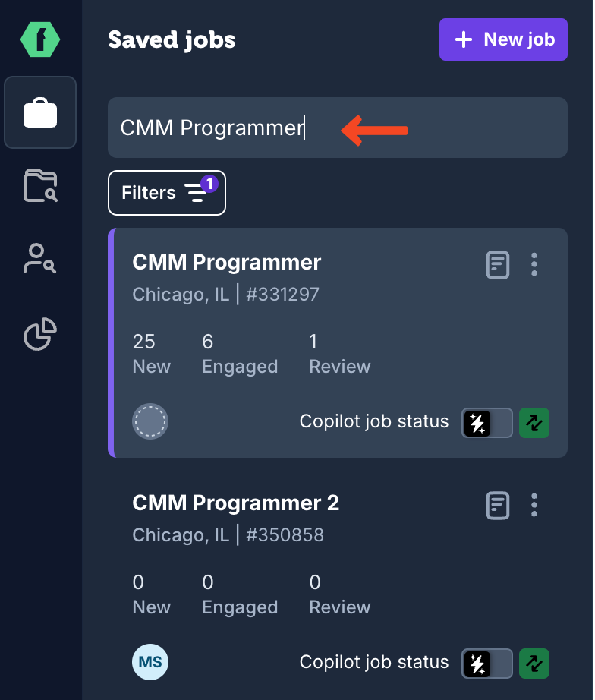The image size is (595, 700).
Task: Click the New job button
Action: 503,39
